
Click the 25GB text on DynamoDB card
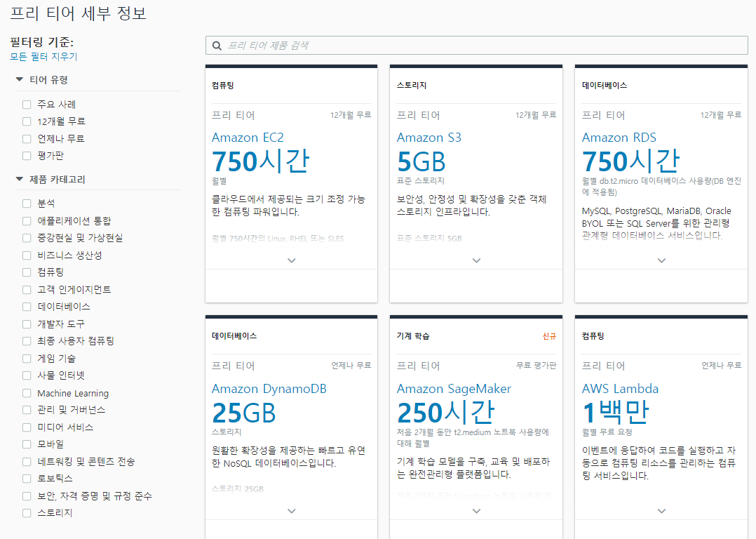click(x=244, y=413)
